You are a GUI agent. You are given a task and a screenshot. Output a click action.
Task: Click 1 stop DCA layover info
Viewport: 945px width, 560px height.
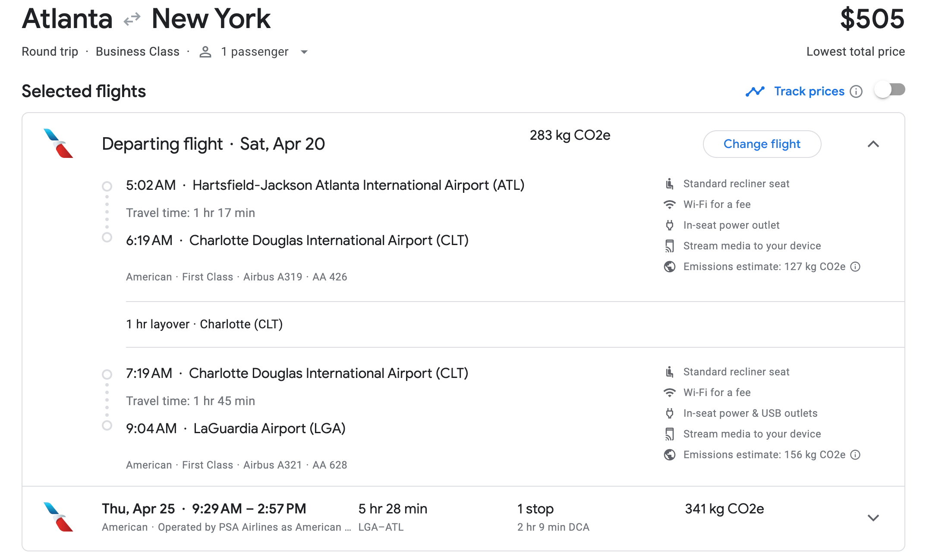coord(553,518)
